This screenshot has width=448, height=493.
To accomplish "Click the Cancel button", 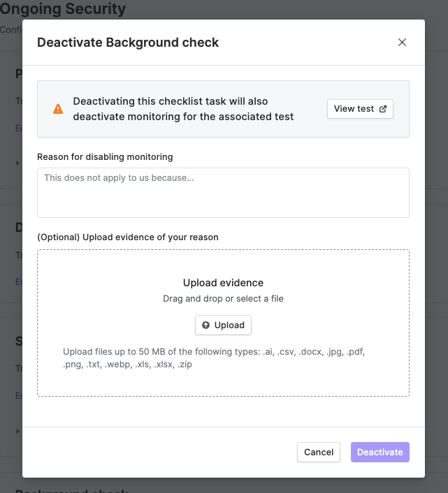I will coord(319,452).
